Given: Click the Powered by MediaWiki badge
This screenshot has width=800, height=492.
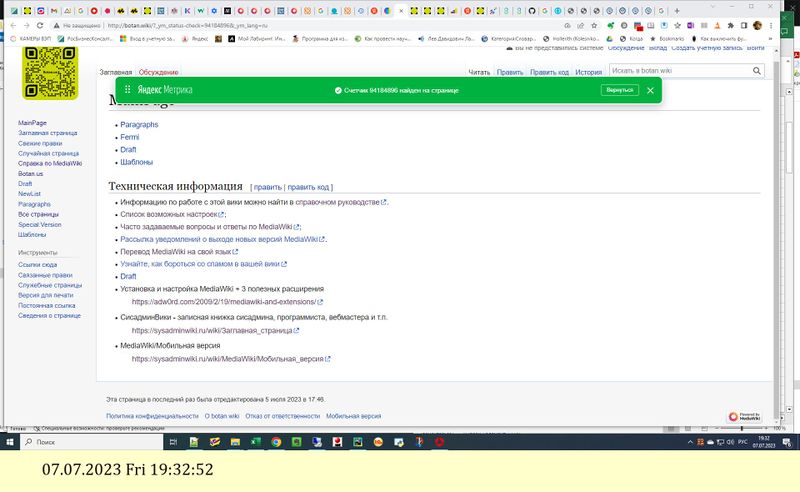Looking at the screenshot, I should pyautogui.click(x=744, y=416).
